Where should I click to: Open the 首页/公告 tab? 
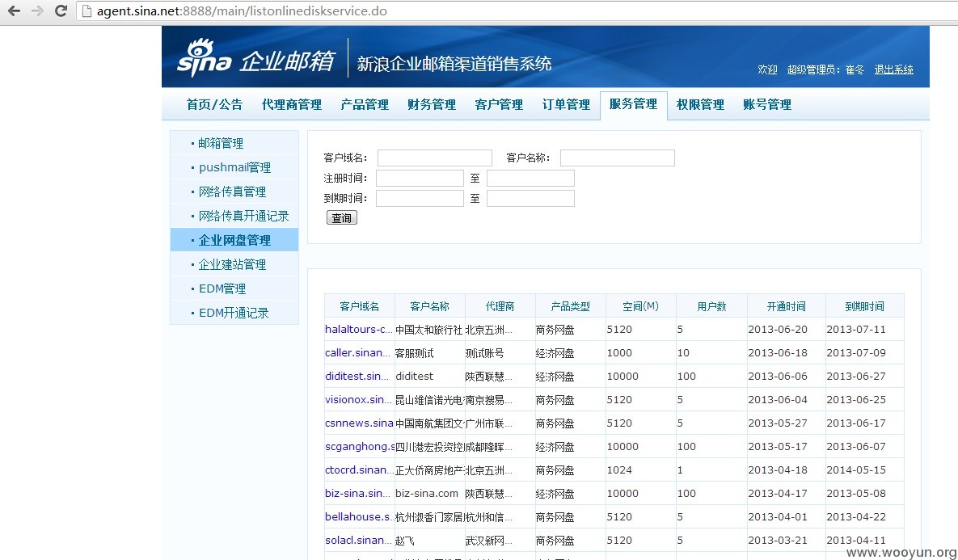pyautogui.click(x=214, y=104)
